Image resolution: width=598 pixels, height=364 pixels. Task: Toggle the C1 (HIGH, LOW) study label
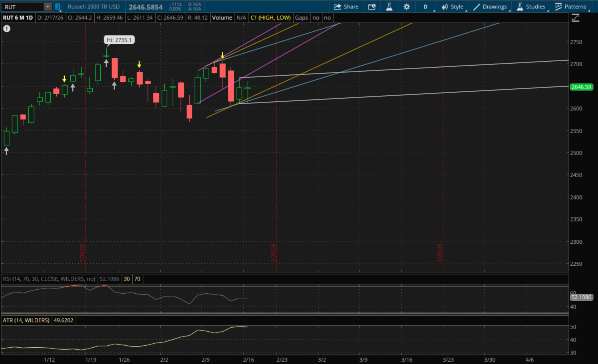tap(270, 18)
